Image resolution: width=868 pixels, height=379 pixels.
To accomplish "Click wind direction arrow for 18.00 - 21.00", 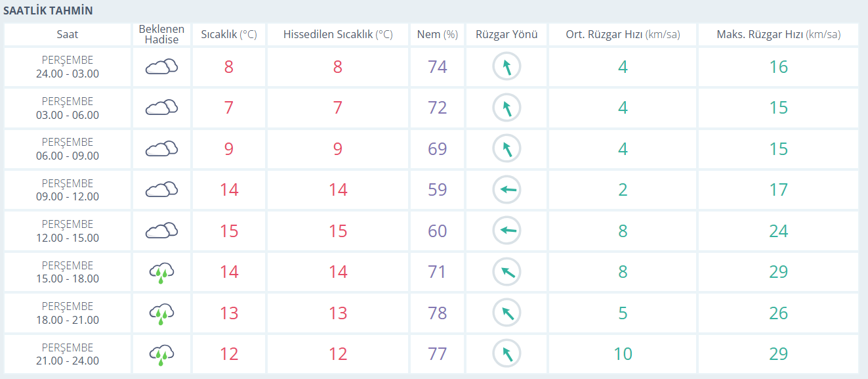I will pyautogui.click(x=506, y=313).
